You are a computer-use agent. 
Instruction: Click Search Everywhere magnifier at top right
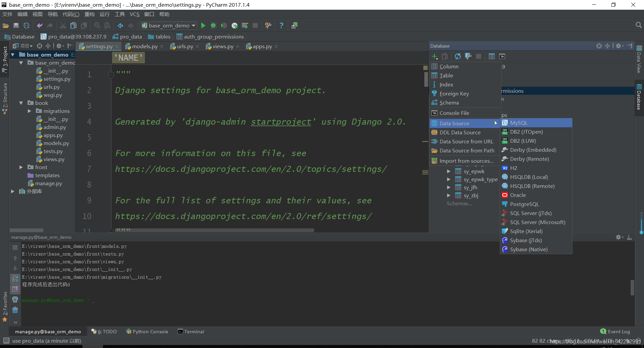(x=638, y=25)
